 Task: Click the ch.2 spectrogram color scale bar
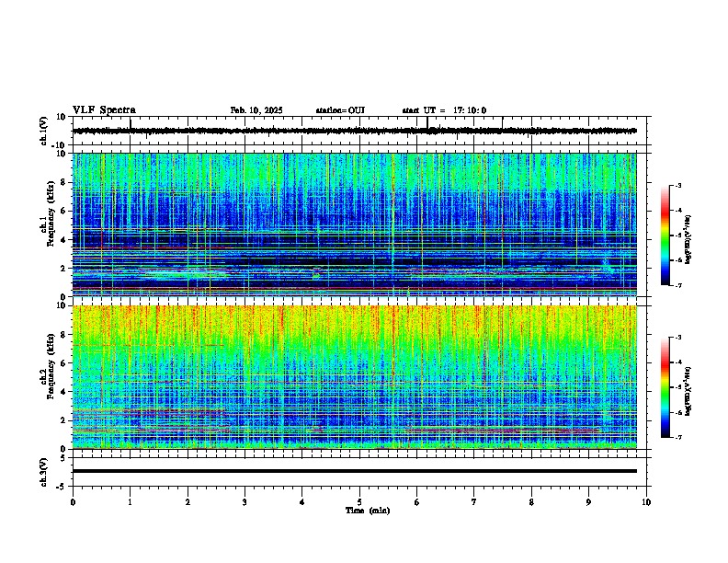click(665, 387)
